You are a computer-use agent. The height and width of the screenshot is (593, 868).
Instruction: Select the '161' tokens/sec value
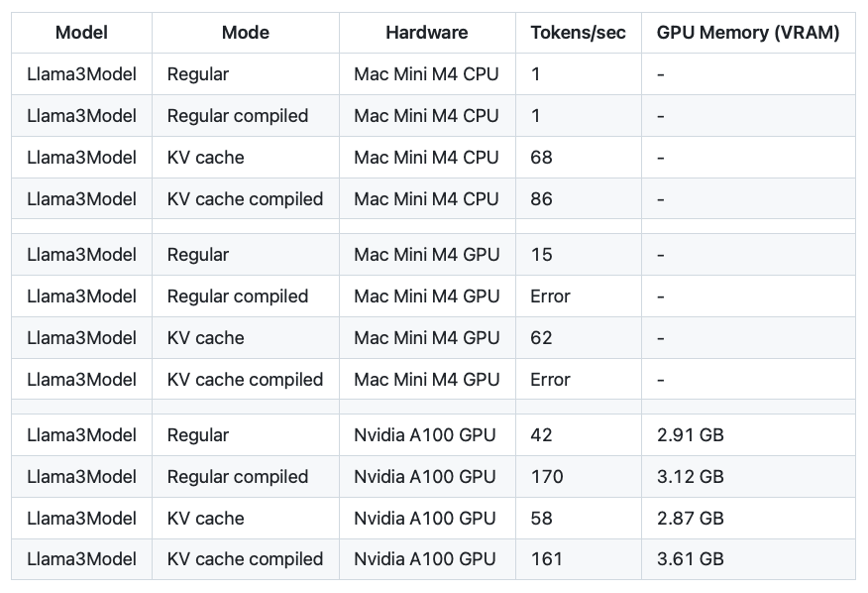[x=546, y=558]
